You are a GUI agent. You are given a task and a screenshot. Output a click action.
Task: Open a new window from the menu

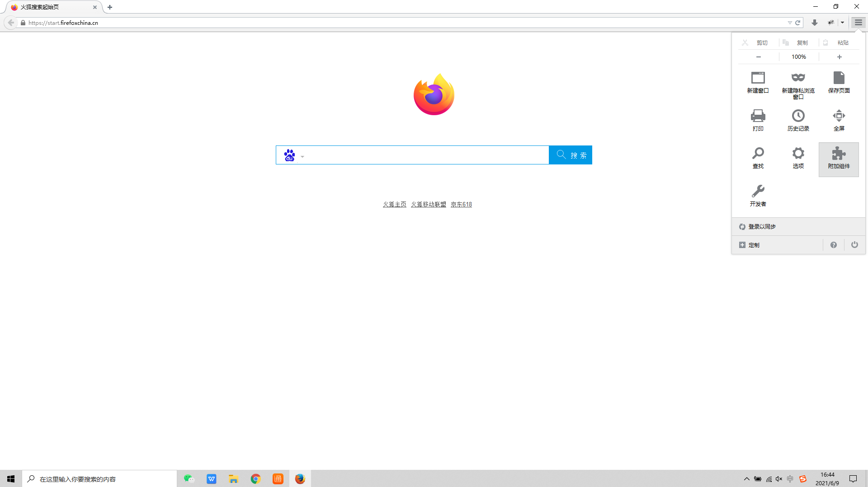click(758, 82)
